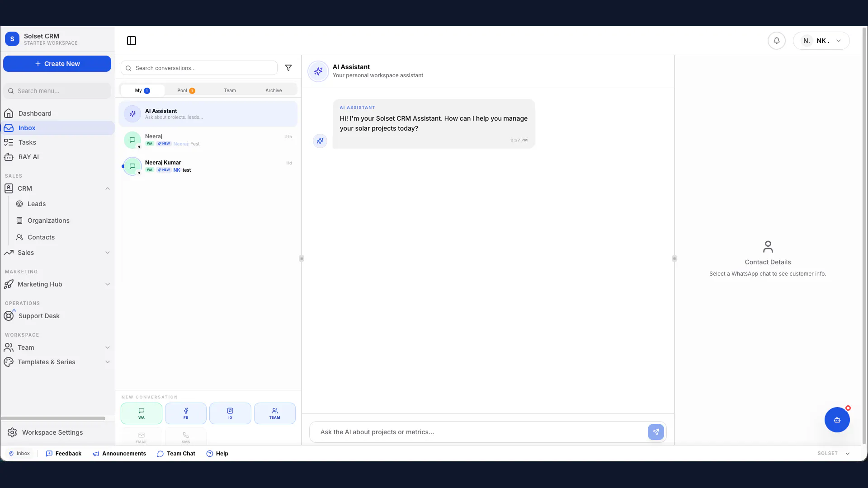This screenshot has width=868, height=488.
Task: Start a new WA WhatsApp conversation
Action: [x=142, y=413]
